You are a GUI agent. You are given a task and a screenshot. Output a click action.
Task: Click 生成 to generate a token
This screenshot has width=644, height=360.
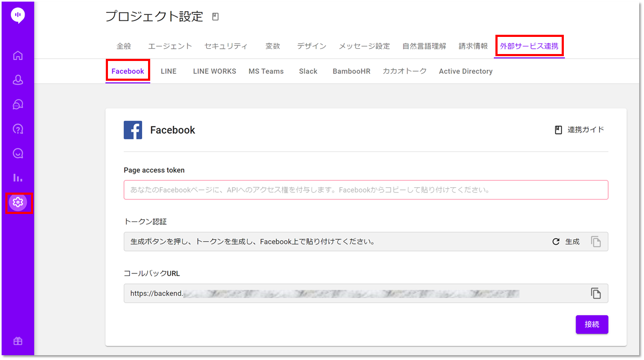(x=566, y=242)
